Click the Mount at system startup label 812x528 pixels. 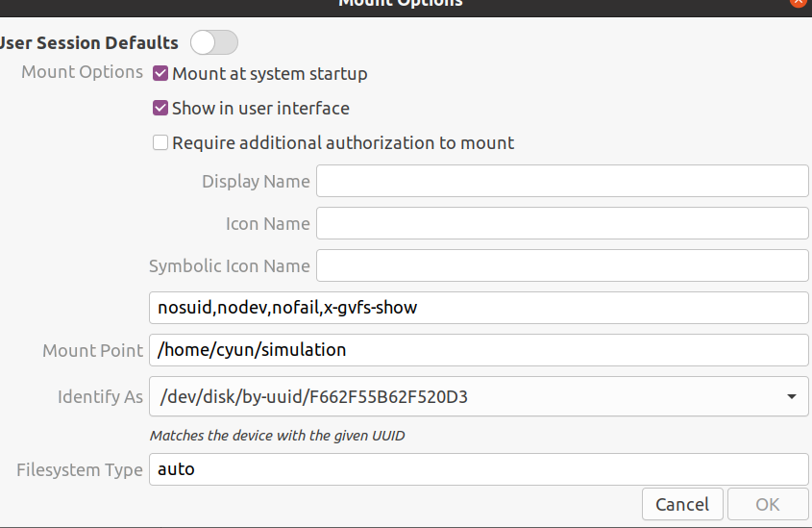[x=270, y=74]
